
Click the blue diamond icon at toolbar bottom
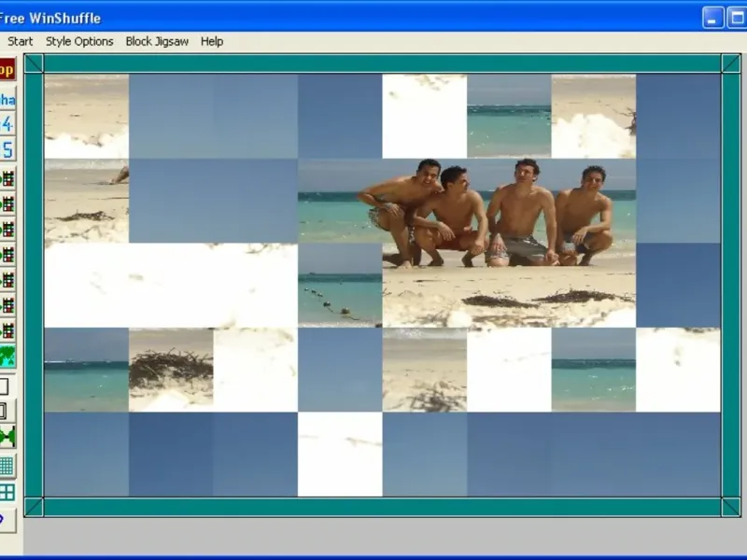tap(7, 520)
